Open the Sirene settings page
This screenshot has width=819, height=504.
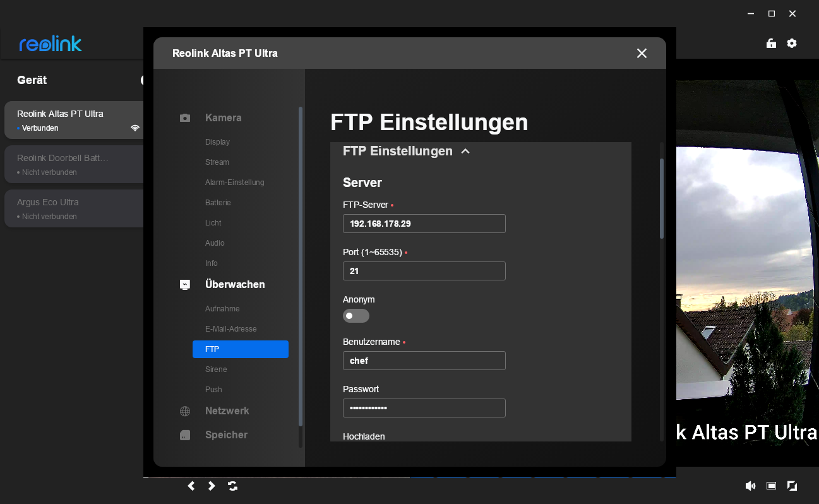pos(216,369)
